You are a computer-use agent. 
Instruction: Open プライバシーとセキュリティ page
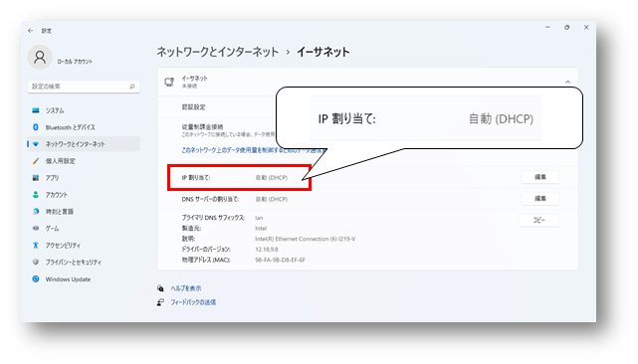coord(84,263)
